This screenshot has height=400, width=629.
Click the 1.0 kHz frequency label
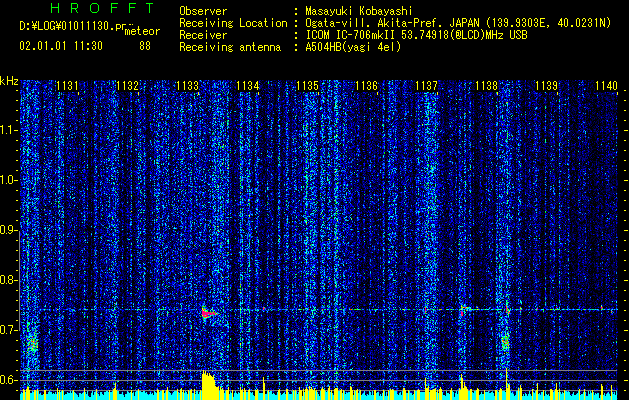pyautogui.click(x=8, y=181)
